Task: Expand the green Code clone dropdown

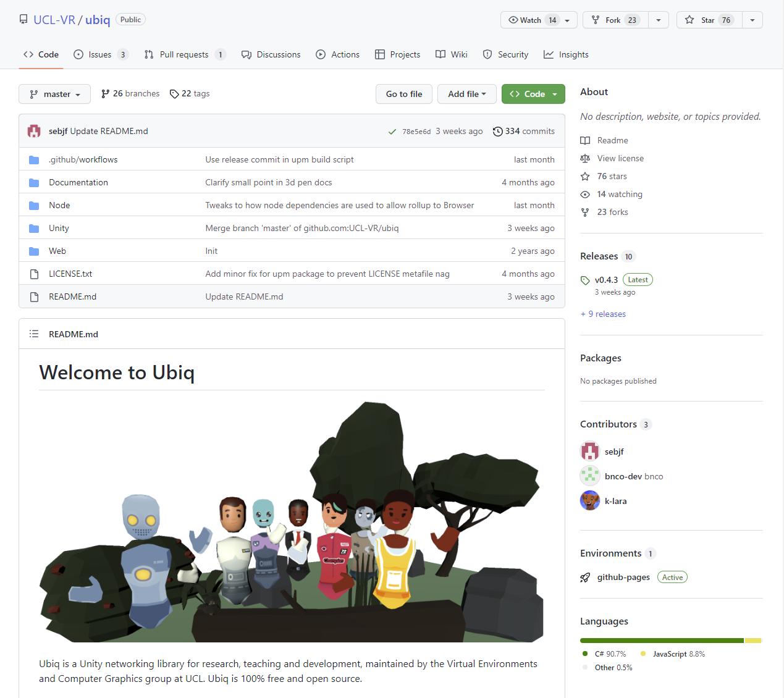Action: (533, 94)
